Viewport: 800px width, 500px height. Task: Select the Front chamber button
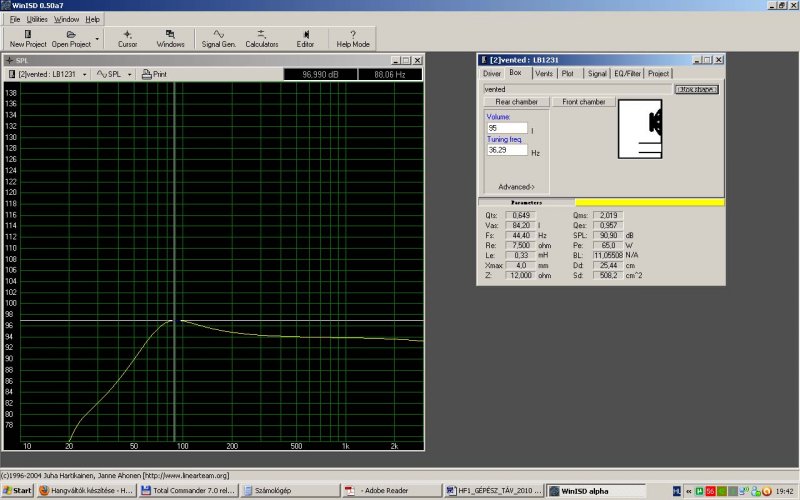coord(583,102)
